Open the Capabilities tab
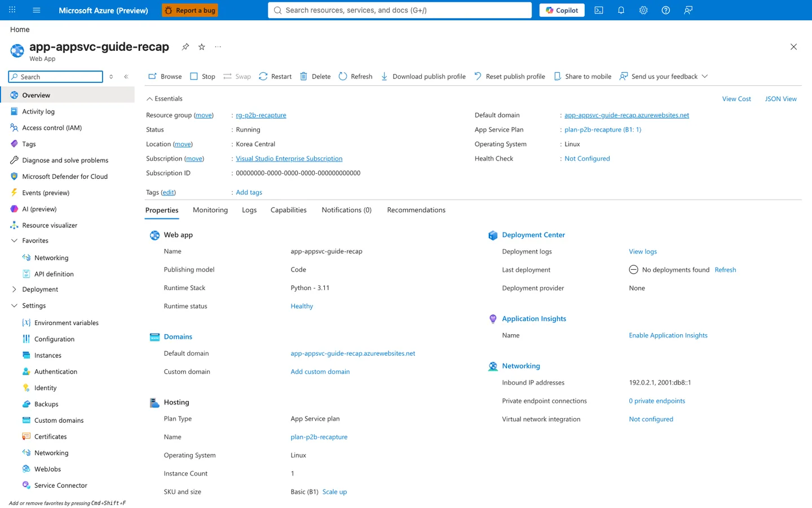The height and width of the screenshot is (508, 812). (x=289, y=210)
